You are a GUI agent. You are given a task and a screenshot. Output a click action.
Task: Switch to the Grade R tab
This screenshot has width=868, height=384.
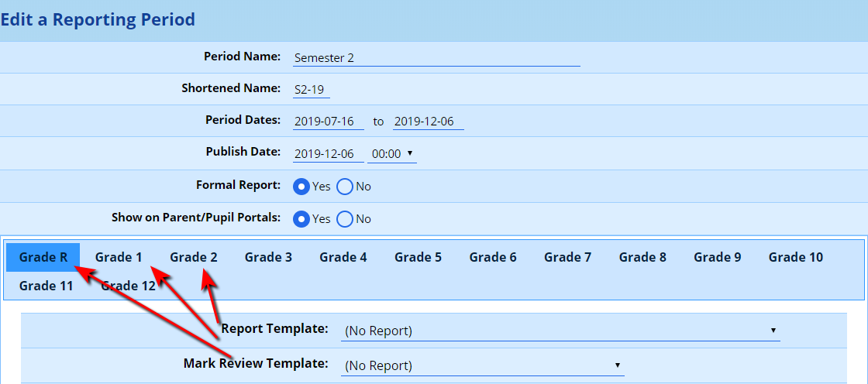point(43,257)
